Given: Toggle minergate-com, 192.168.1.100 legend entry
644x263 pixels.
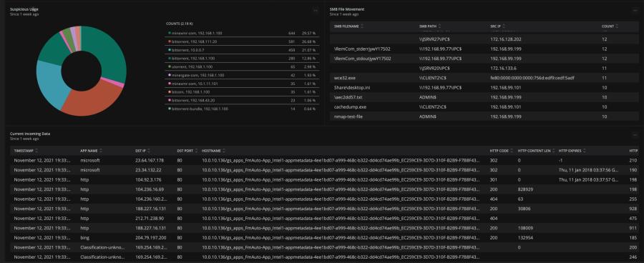Looking at the screenshot, I should point(242,75).
